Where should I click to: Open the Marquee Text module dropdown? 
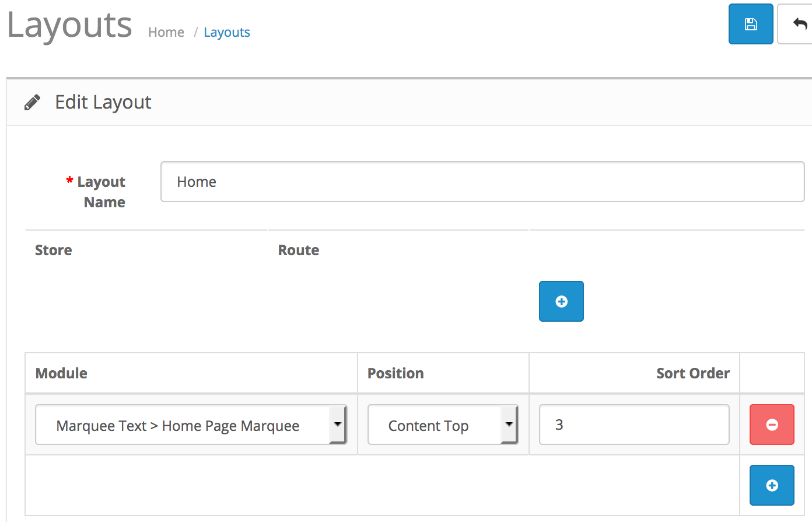coord(191,425)
